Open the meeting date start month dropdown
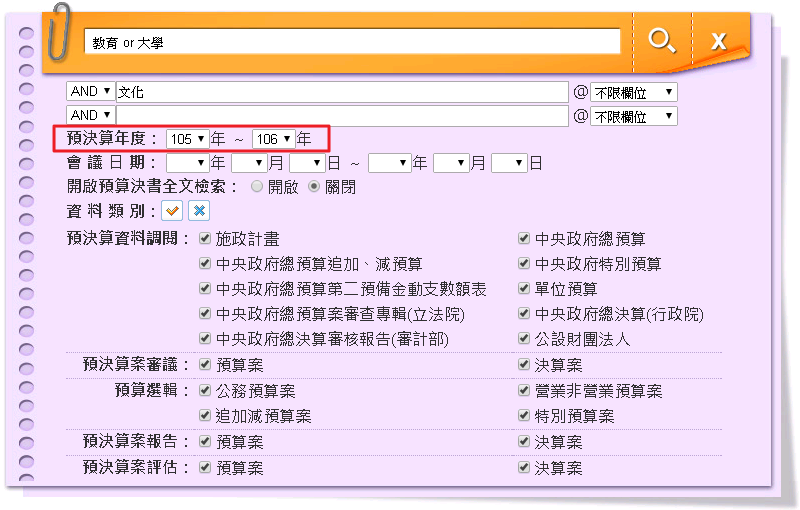The image size is (800, 510). point(247,162)
